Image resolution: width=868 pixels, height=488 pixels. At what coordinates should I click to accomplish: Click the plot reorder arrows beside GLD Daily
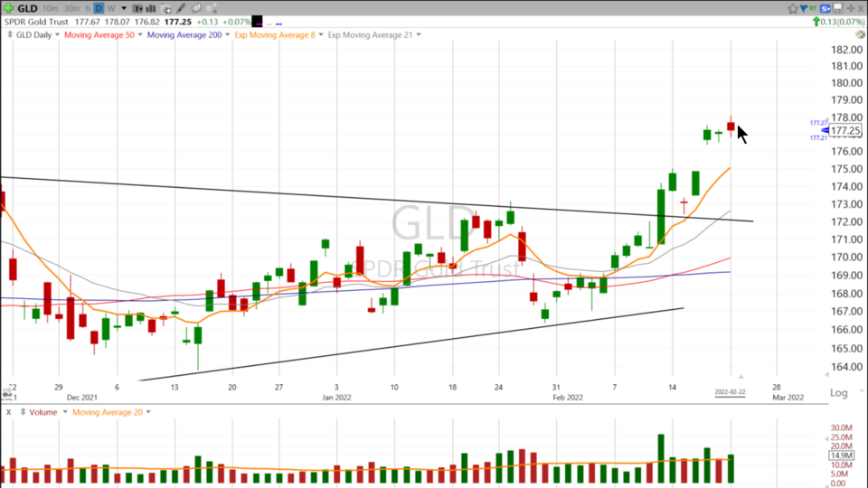[10, 34]
